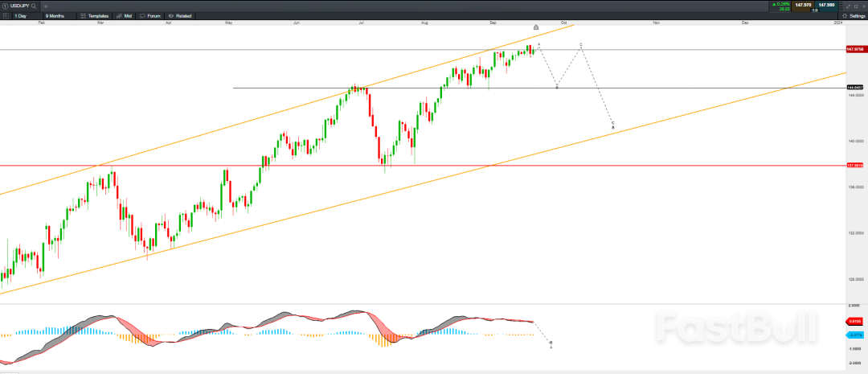This screenshot has height=374, width=868.
Task: Select the red 137.8818 price level label
Action: click(855, 166)
